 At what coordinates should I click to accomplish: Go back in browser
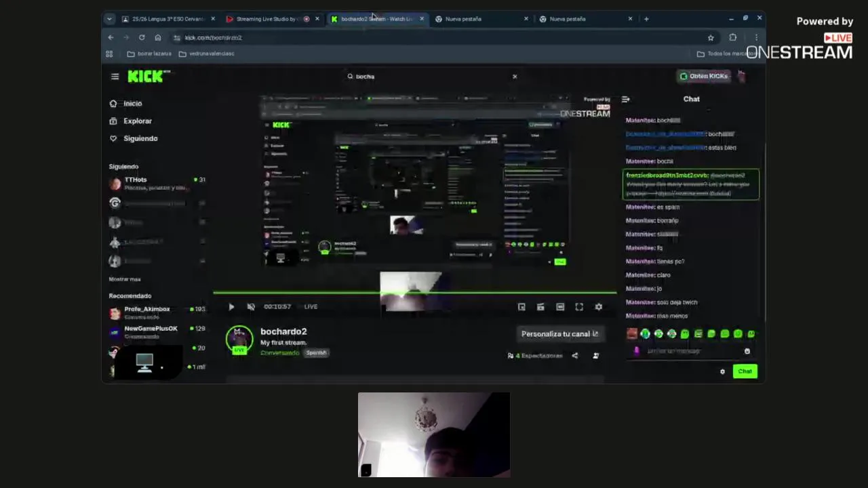[111, 37]
